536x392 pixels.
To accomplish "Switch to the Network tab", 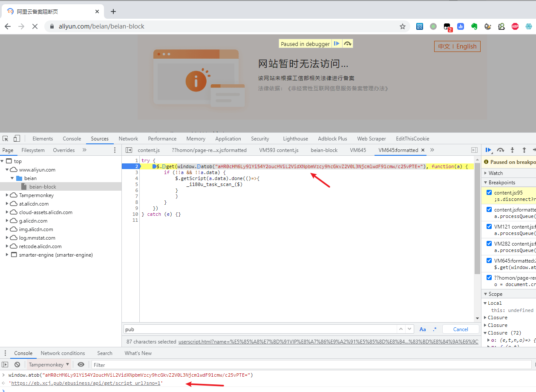I will [128, 139].
